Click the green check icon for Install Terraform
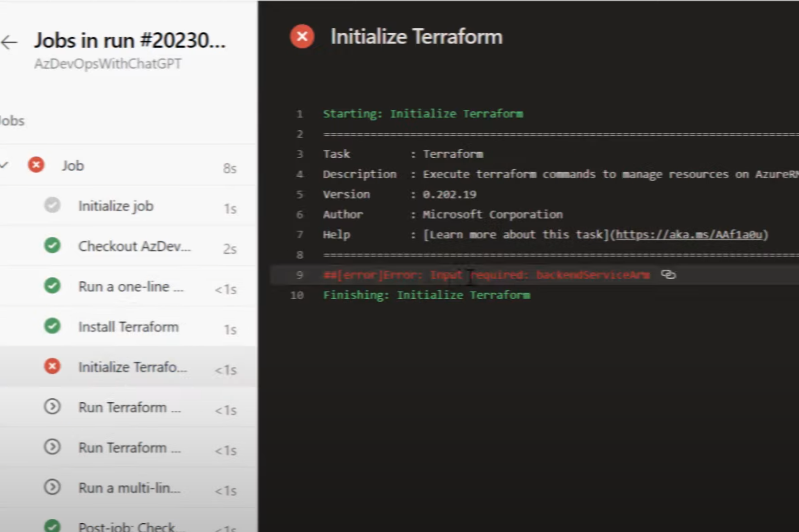Image resolution: width=799 pixels, height=532 pixels. 52,326
